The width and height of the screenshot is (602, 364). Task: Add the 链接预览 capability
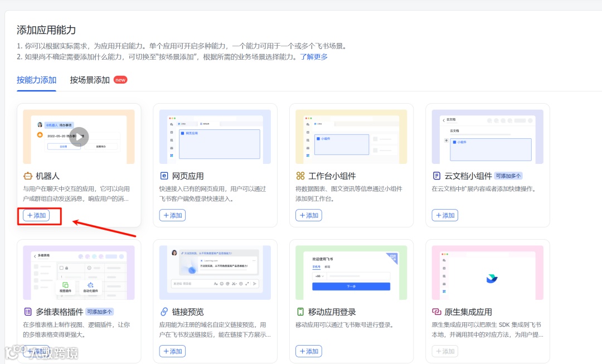pos(172,351)
